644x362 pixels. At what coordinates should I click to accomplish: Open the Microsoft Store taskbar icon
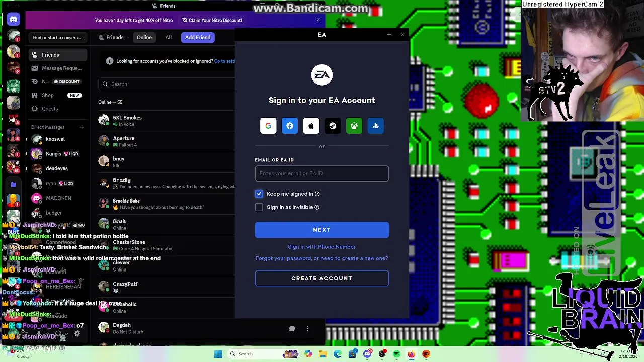pos(352,354)
